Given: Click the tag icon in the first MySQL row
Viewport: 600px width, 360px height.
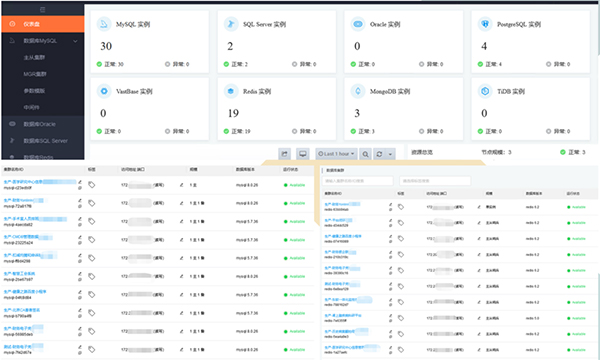Looking at the screenshot, I should 92,185.
